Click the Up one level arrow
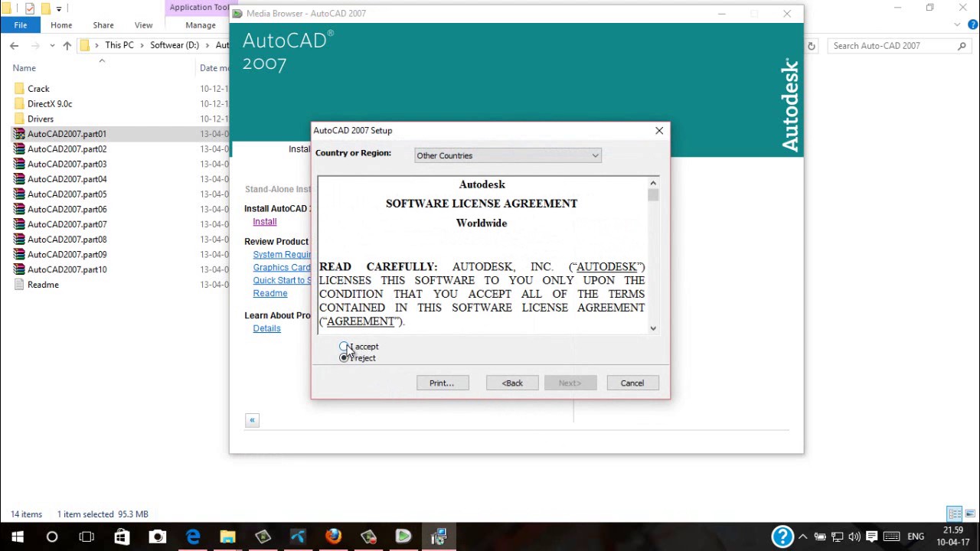980x551 pixels. click(67, 46)
